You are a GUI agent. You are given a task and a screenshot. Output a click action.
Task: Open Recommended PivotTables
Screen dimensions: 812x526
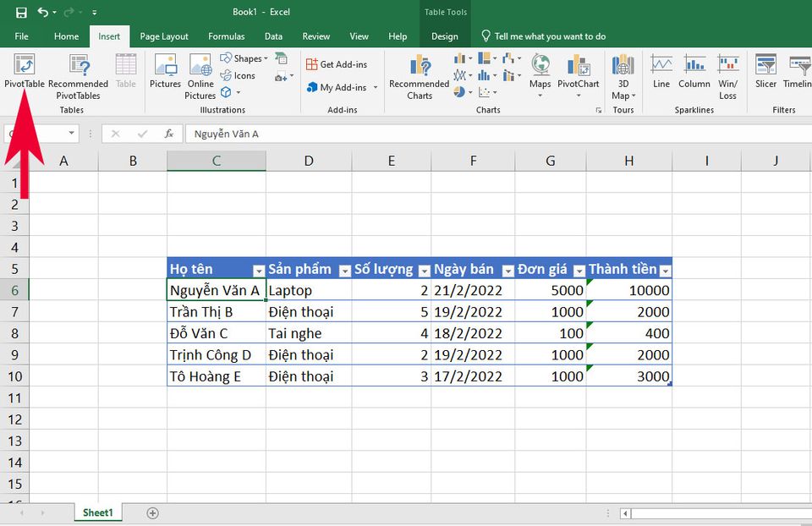[78, 77]
